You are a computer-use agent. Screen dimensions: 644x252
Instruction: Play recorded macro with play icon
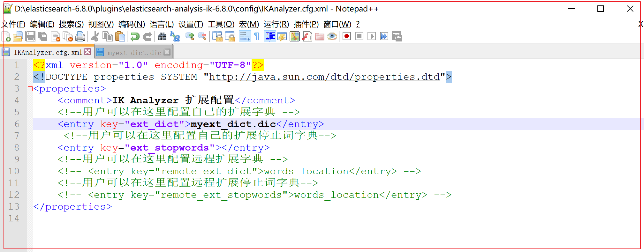[x=371, y=36]
